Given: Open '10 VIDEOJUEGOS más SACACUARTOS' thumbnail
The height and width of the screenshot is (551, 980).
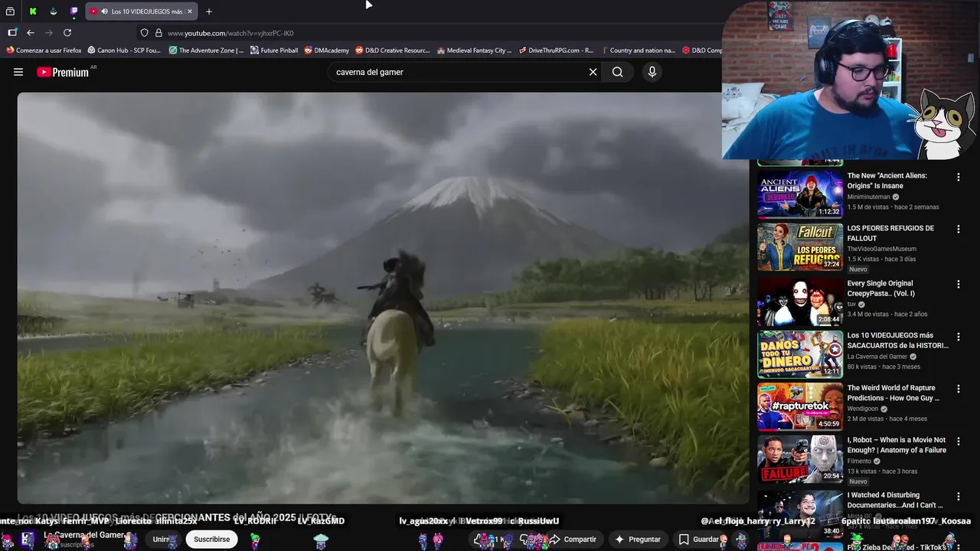Looking at the screenshot, I should click(x=800, y=354).
